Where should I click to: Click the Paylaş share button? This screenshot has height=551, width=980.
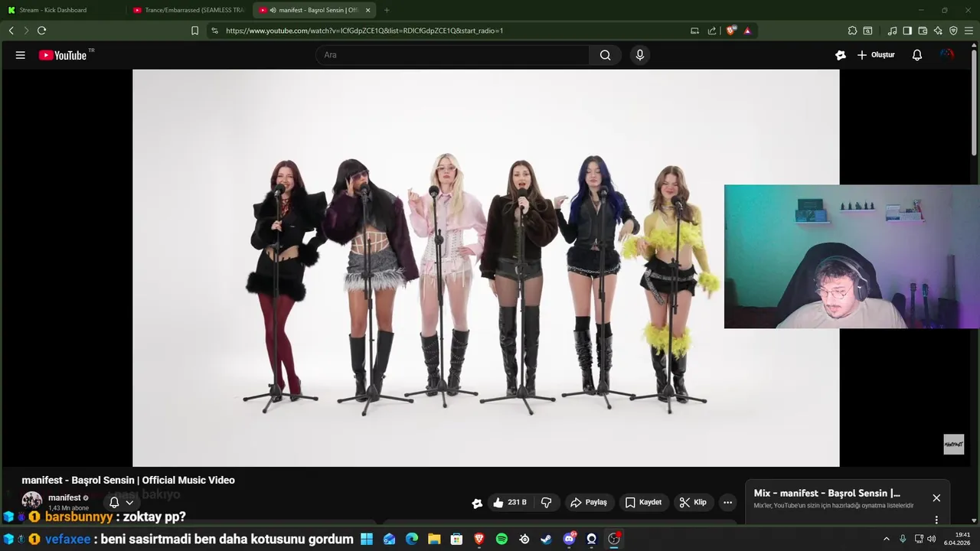pyautogui.click(x=588, y=502)
